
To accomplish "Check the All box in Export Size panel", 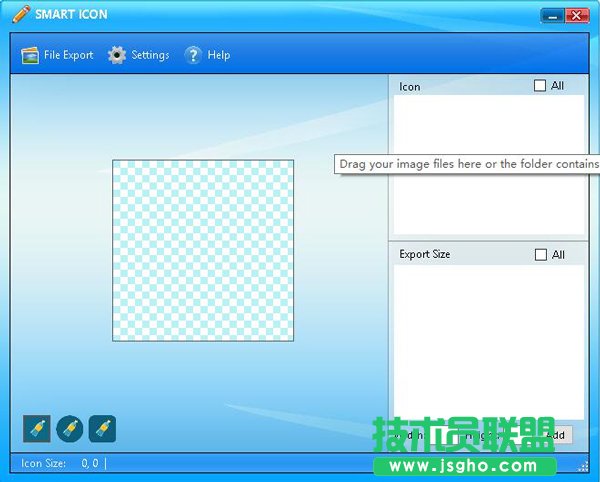I will (x=541, y=255).
